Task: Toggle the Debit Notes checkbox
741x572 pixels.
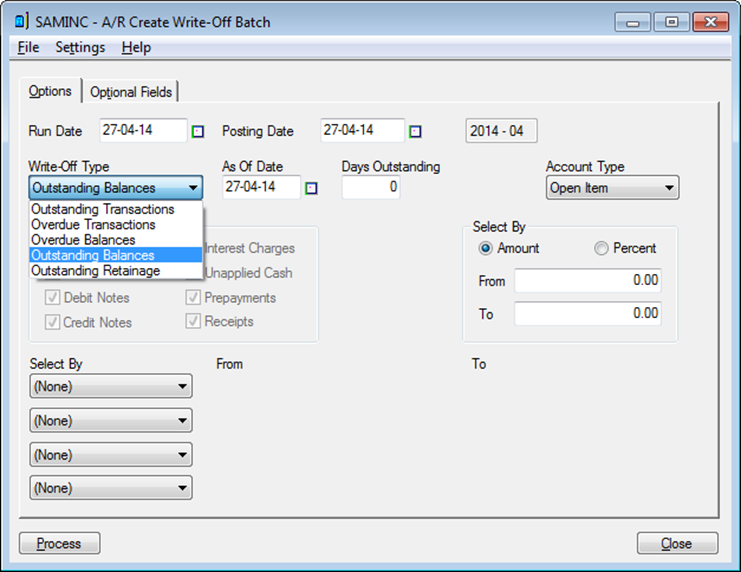Action: tap(52, 297)
